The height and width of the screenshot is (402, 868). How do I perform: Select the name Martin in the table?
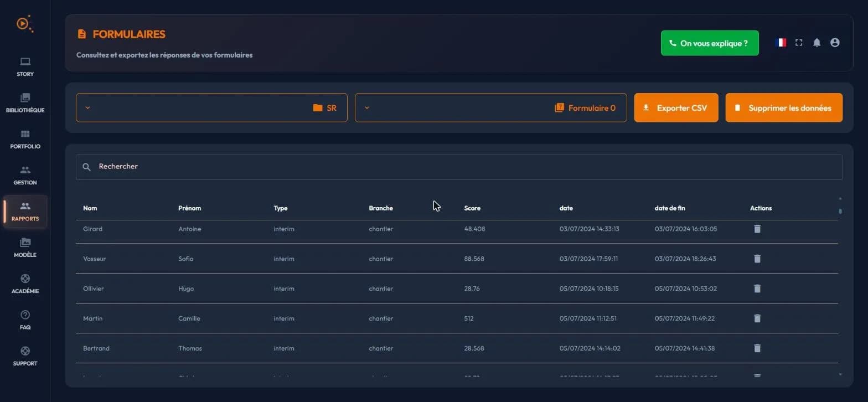pyautogui.click(x=92, y=318)
